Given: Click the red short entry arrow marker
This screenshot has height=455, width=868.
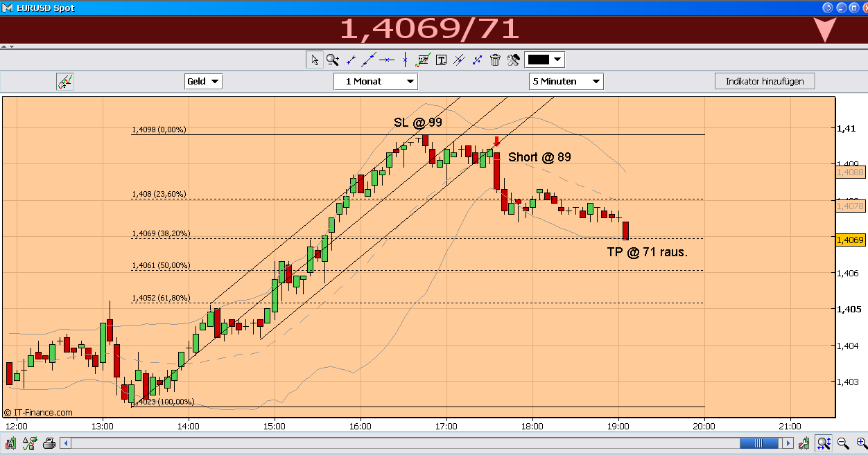Looking at the screenshot, I should point(496,141).
